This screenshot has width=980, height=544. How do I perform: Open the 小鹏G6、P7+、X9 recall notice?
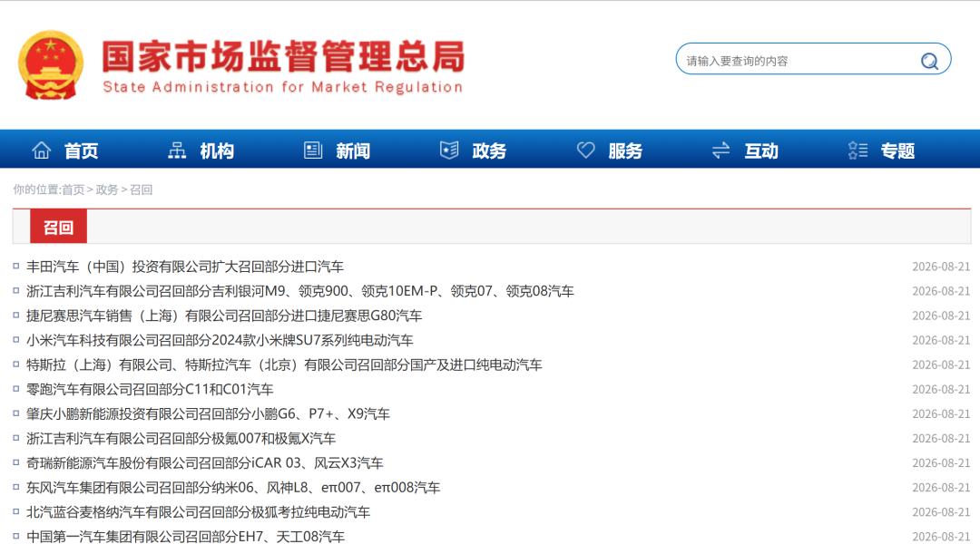(x=208, y=413)
